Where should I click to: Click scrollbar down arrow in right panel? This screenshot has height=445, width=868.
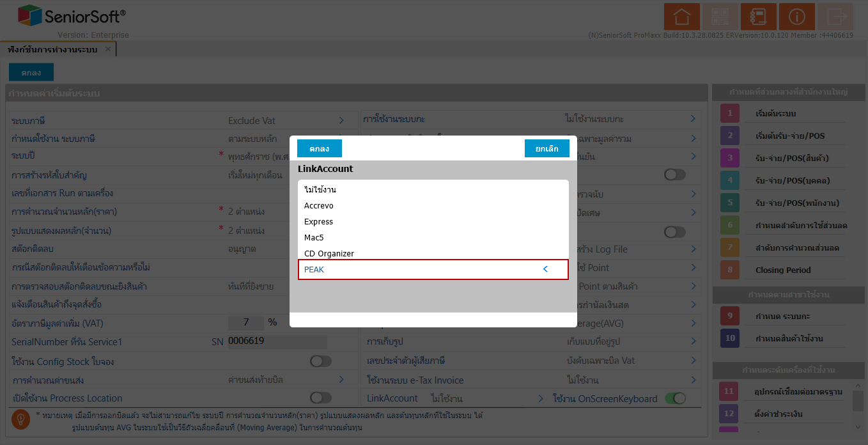tap(859, 426)
